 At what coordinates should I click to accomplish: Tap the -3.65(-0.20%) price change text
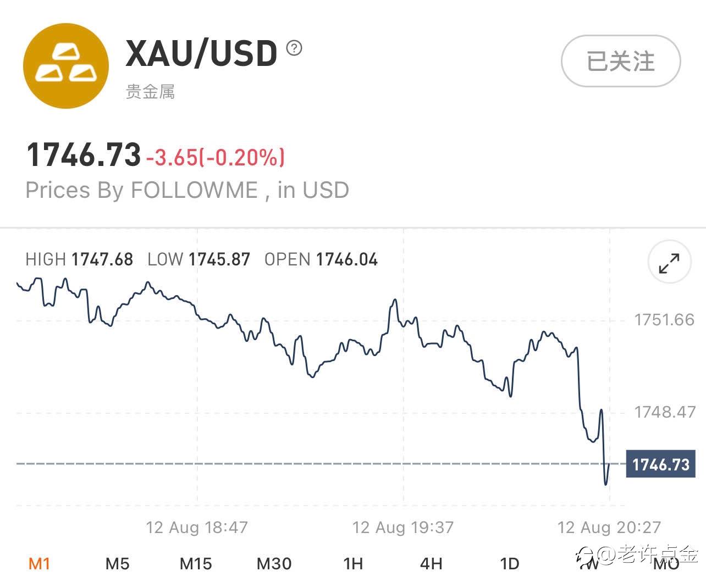pos(216,158)
